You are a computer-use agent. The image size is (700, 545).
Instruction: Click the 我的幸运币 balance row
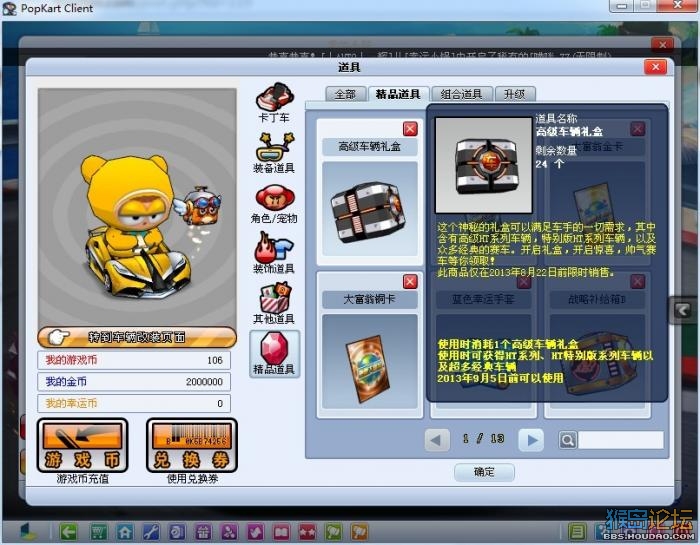[134, 404]
